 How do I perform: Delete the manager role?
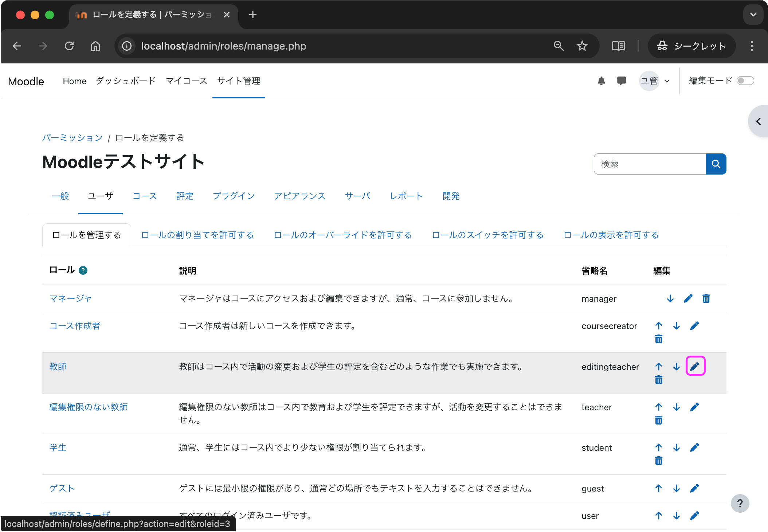706,298
